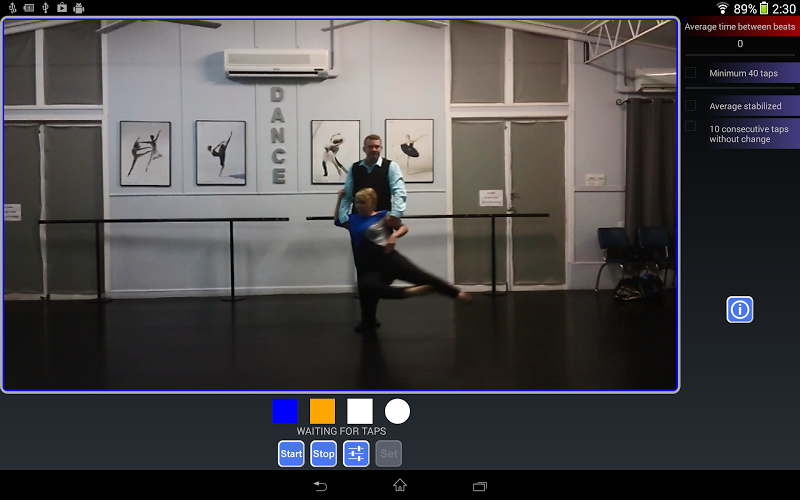Viewport: 800px width, 500px height.
Task: Tap the WAITING FOR TAPS status text
Action: coord(341,431)
